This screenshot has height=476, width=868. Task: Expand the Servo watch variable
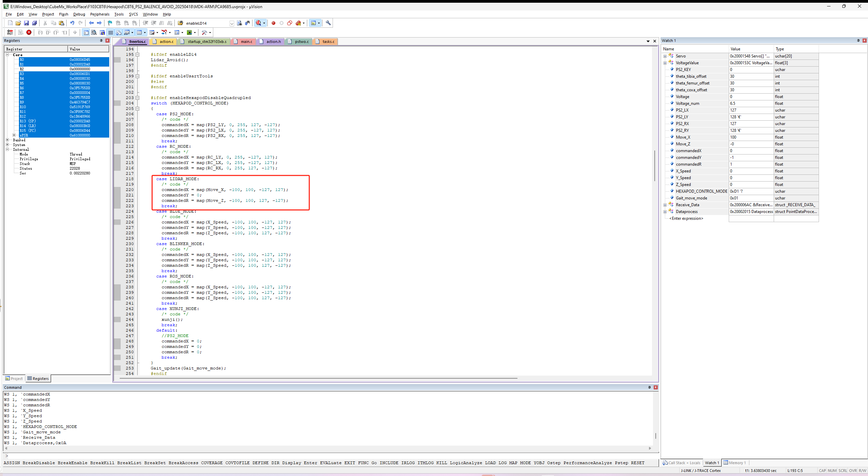(665, 56)
